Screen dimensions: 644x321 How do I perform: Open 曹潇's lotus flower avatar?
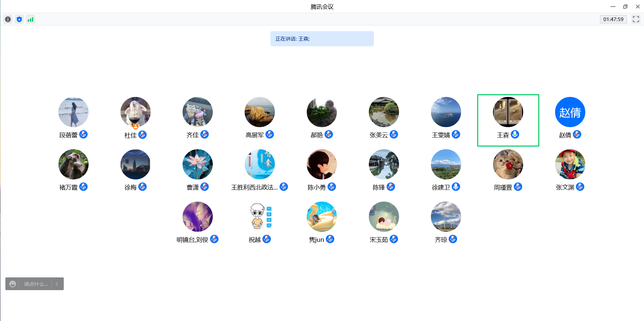pyautogui.click(x=197, y=164)
